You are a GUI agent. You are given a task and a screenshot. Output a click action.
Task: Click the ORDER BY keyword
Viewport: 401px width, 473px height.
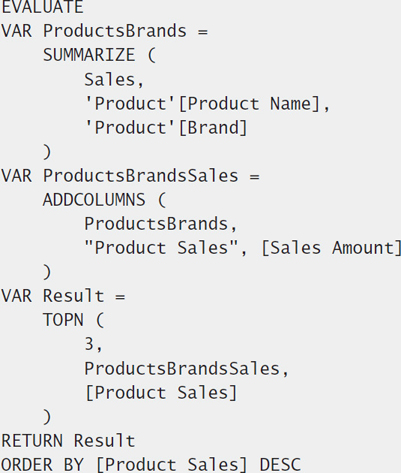(x=43, y=465)
